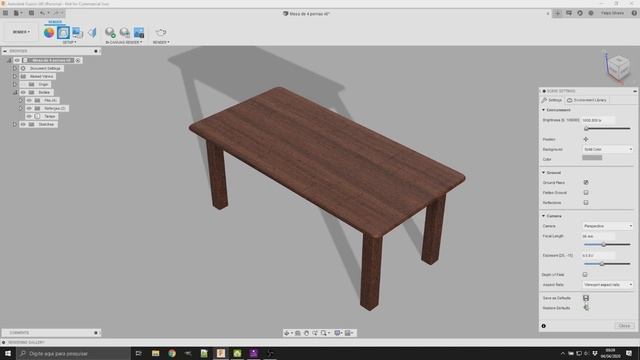Collapse the Camera section

[x=544, y=216]
